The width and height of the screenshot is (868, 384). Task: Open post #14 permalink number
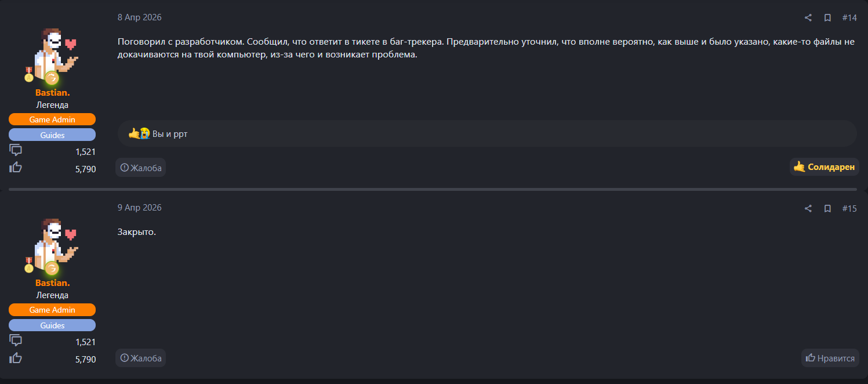click(x=849, y=18)
